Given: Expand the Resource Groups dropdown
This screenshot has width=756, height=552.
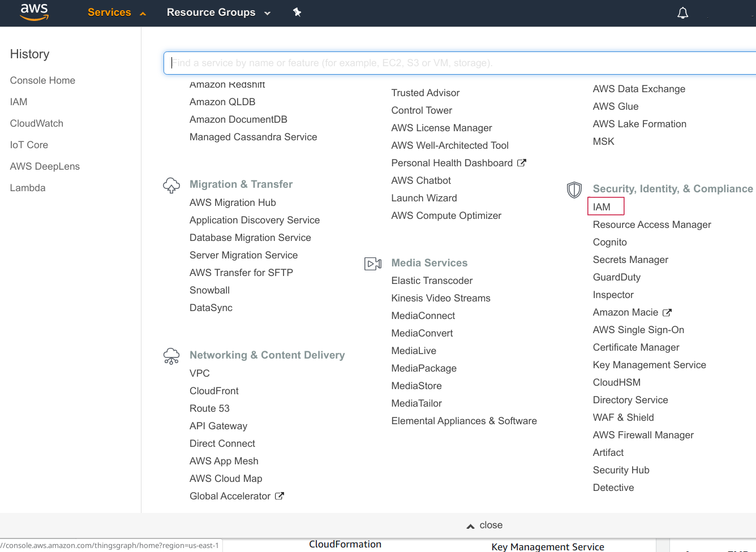Looking at the screenshot, I should tap(218, 12).
